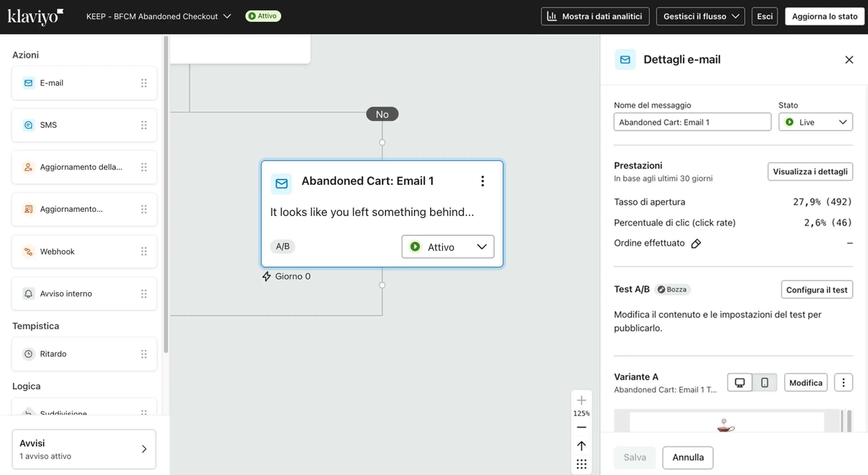Click the sidebar vertical scrollbar
This screenshot has height=475, width=868.
166,194
